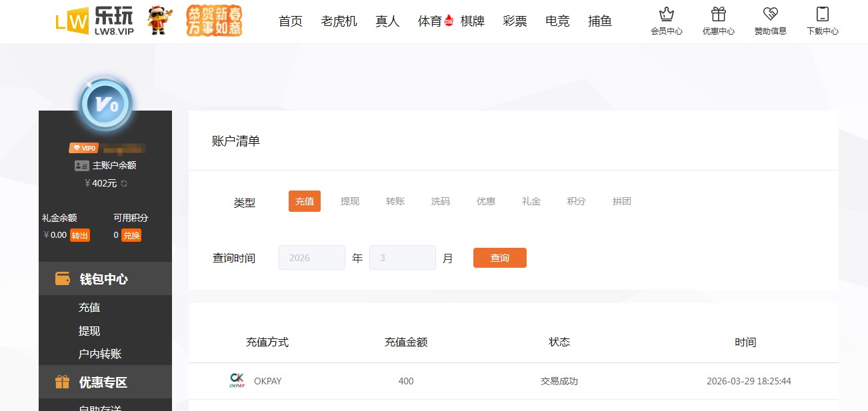868x411 pixels.
Task: Click the V0 VIP level badge
Action: pos(105,105)
